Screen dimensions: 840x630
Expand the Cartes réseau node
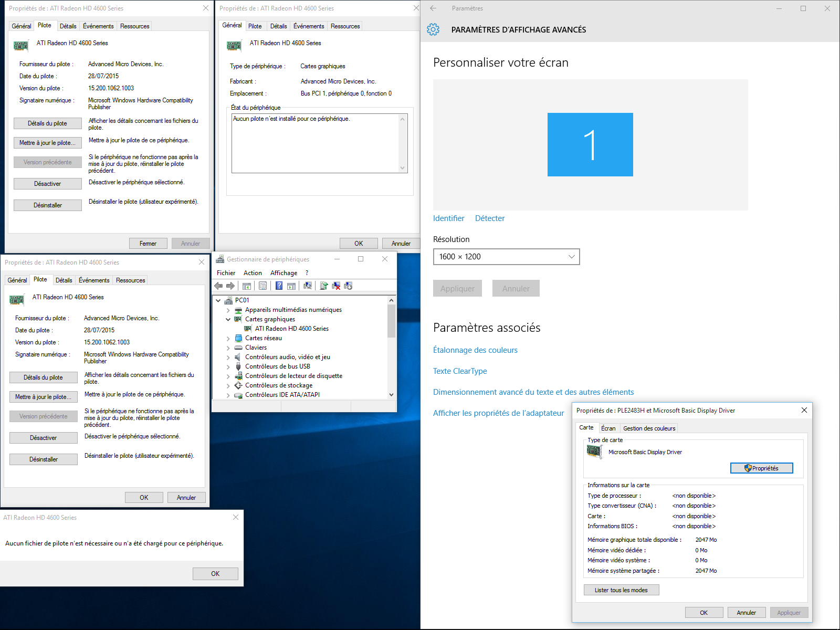pyautogui.click(x=228, y=338)
